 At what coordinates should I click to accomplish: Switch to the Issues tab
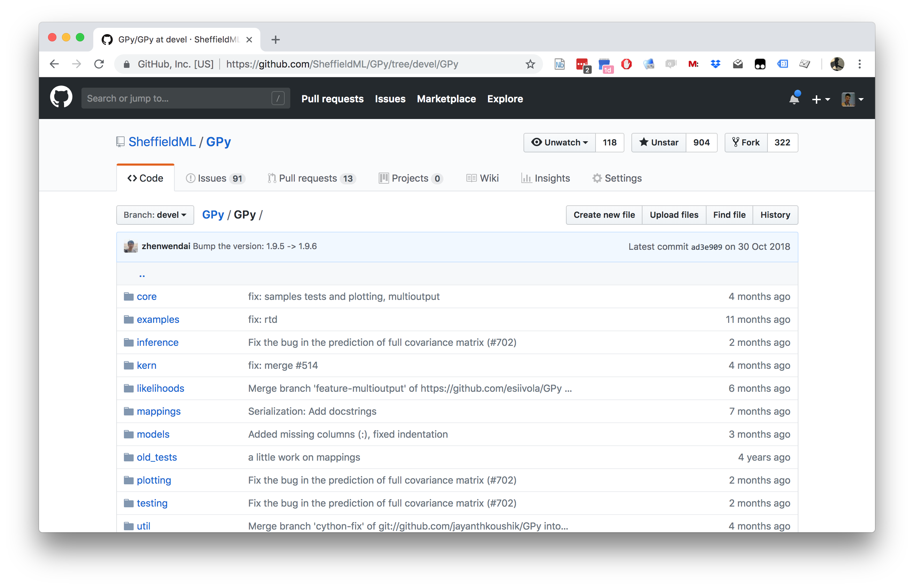(215, 178)
